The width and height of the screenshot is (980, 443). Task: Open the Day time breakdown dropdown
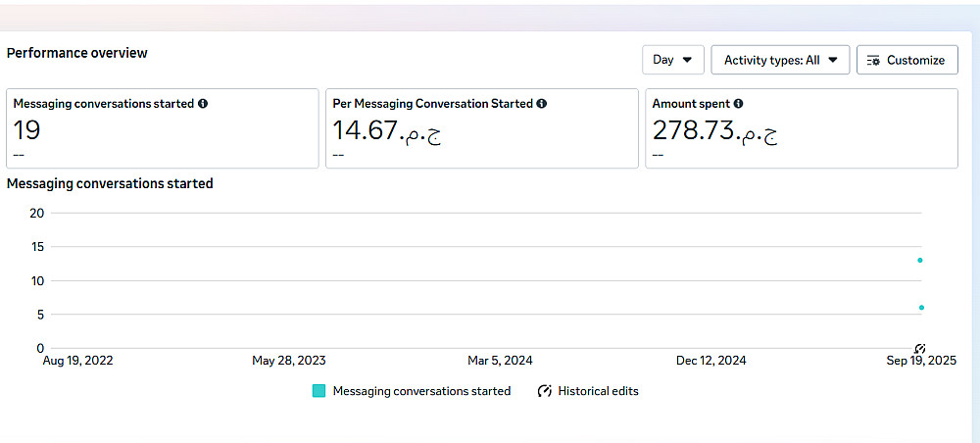[672, 60]
